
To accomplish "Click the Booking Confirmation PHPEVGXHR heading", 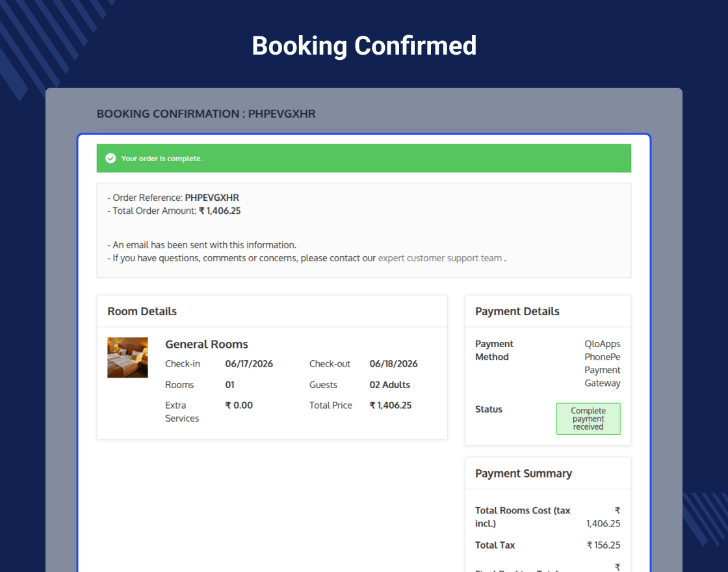I will point(206,114).
